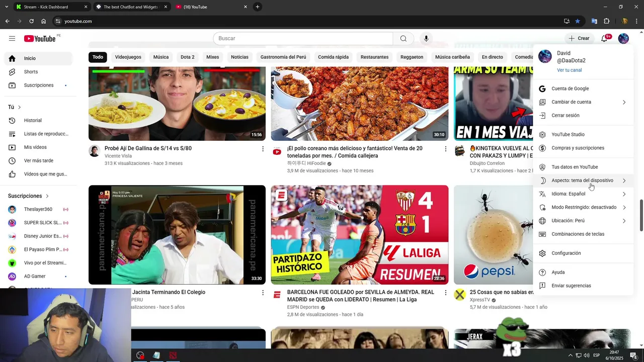Open Combinaciones de teclas

(583, 234)
